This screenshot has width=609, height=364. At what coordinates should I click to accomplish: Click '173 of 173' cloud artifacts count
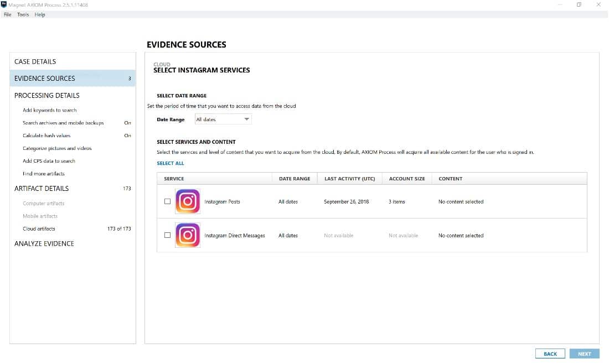tap(119, 229)
